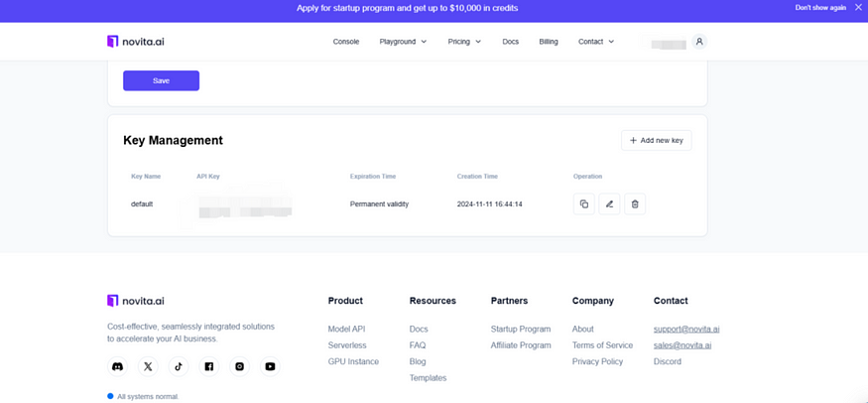Image resolution: width=868 pixels, height=403 pixels.
Task: Expand the Contact dropdown menu
Action: click(x=596, y=42)
